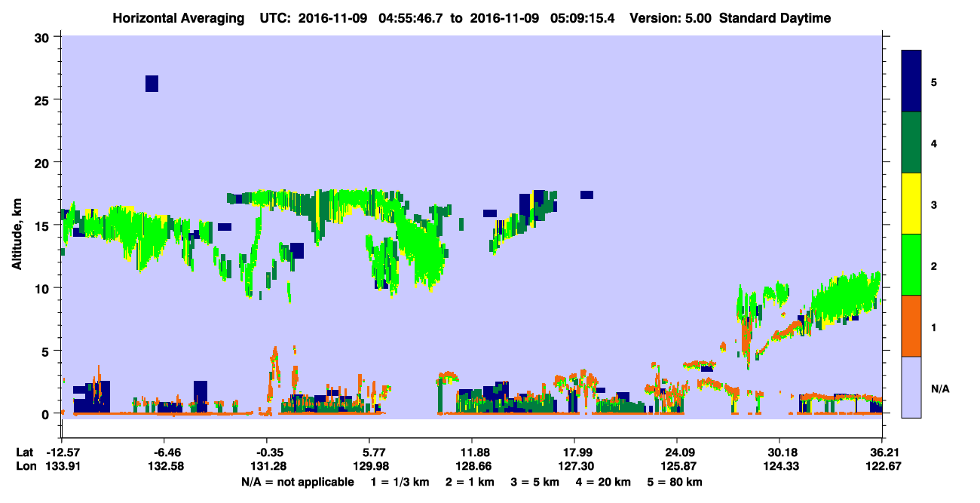This screenshot has width=980, height=503.
Task: Click the latitude label 36.21
Action: tap(882, 452)
